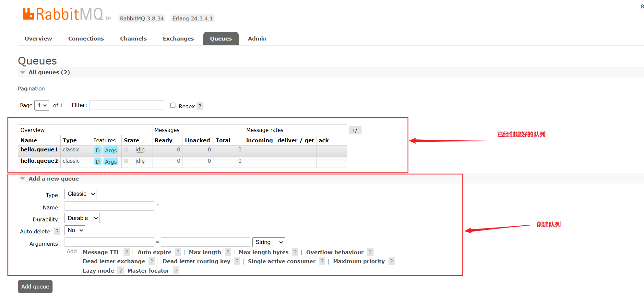This screenshot has width=644, height=306.
Task: Open help for Message TTL argument
Action: (x=127, y=252)
